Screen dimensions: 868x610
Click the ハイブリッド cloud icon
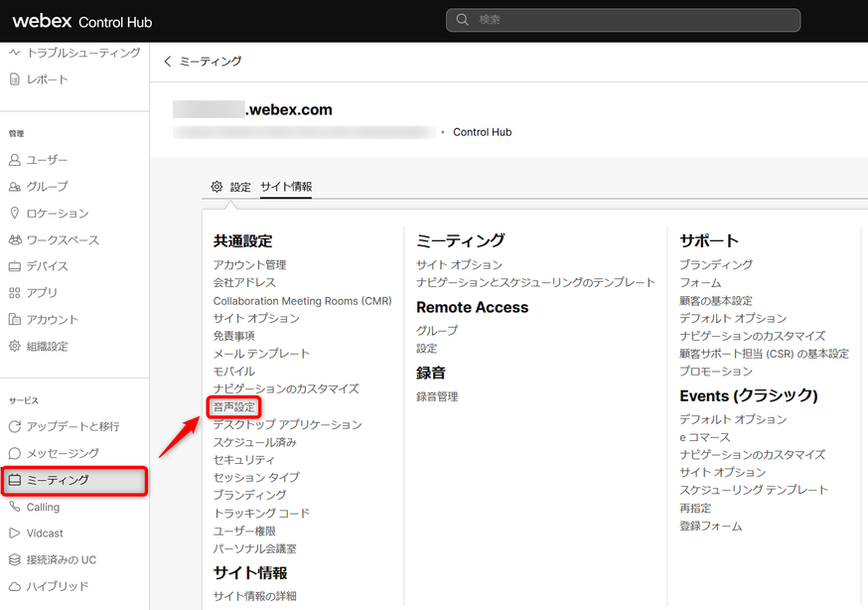pyautogui.click(x=15, y=586)
